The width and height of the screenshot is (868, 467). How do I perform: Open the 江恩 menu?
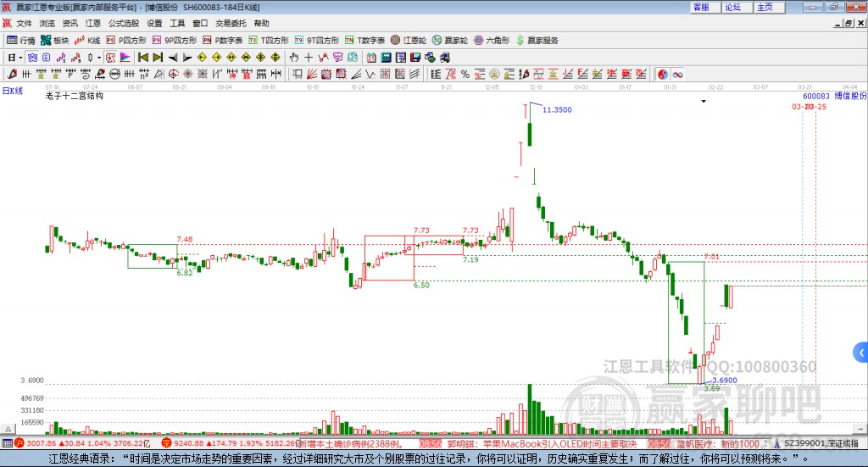tap(93, 23)
